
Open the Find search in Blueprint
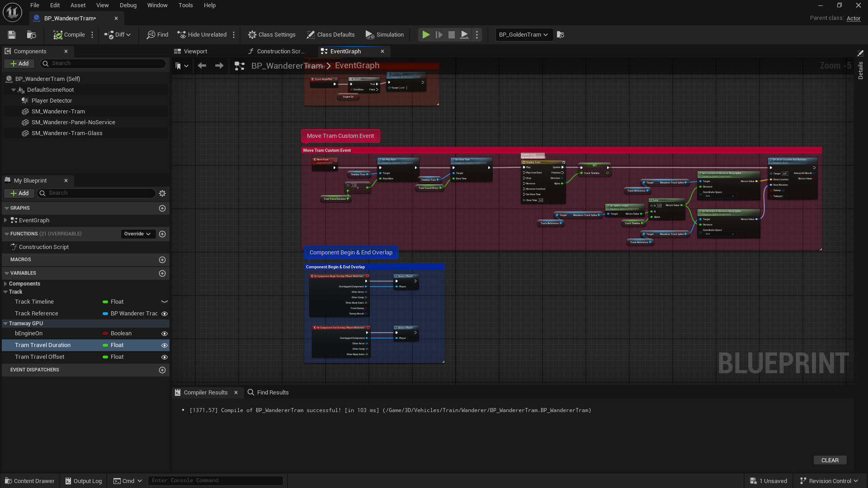tap(157, 34)
